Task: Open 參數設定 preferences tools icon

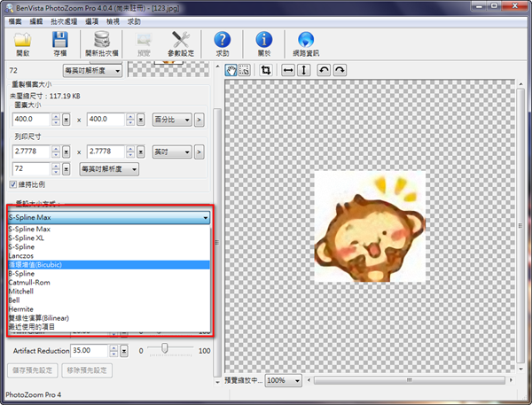Action: (x=182, y=42)
